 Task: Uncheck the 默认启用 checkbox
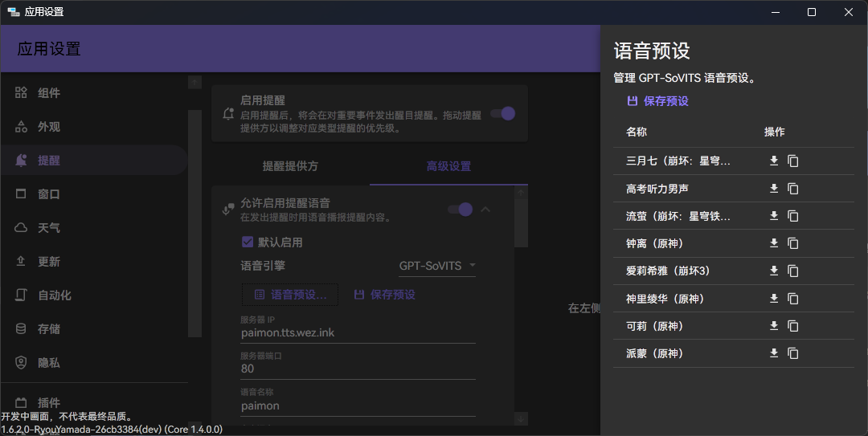point(248,242)
